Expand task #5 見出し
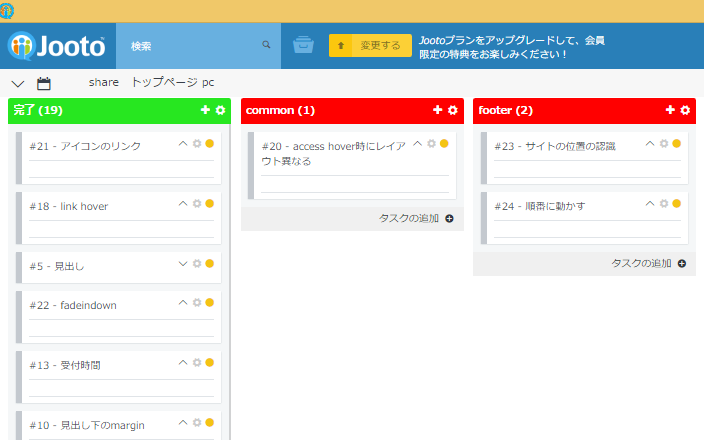The image size is (704, 440). point(183,264)
